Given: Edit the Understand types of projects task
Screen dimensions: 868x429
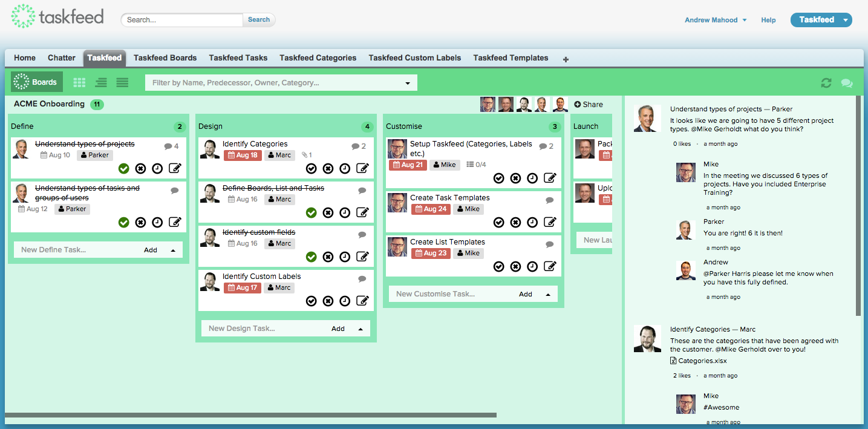Looking at the screenshot, I should 175,168.
